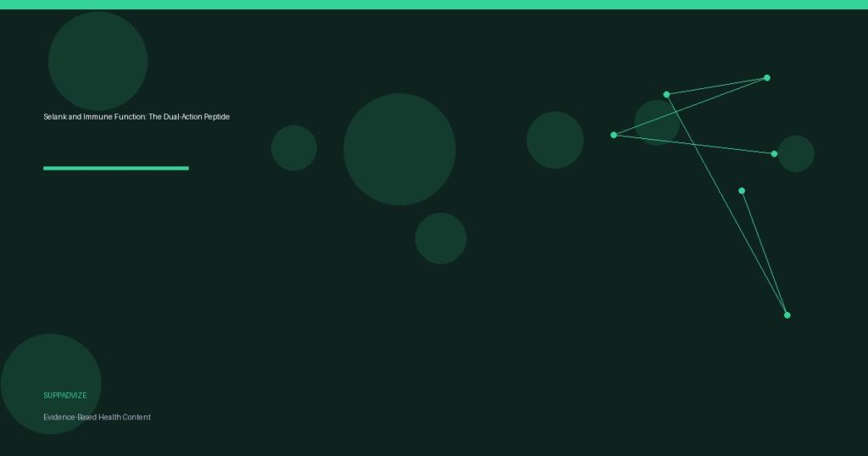
Task: Select the network node with only one connecting line
Action: tap(742, 191)
